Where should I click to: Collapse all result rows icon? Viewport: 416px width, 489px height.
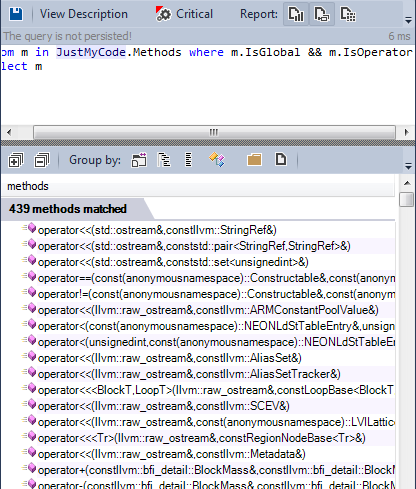(x=42, y=160)
